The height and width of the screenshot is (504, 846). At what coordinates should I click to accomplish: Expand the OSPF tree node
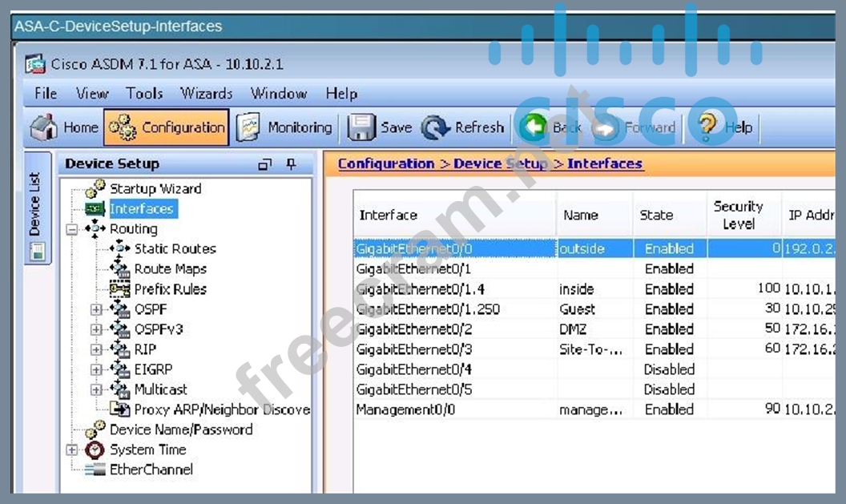click(97, 309)
